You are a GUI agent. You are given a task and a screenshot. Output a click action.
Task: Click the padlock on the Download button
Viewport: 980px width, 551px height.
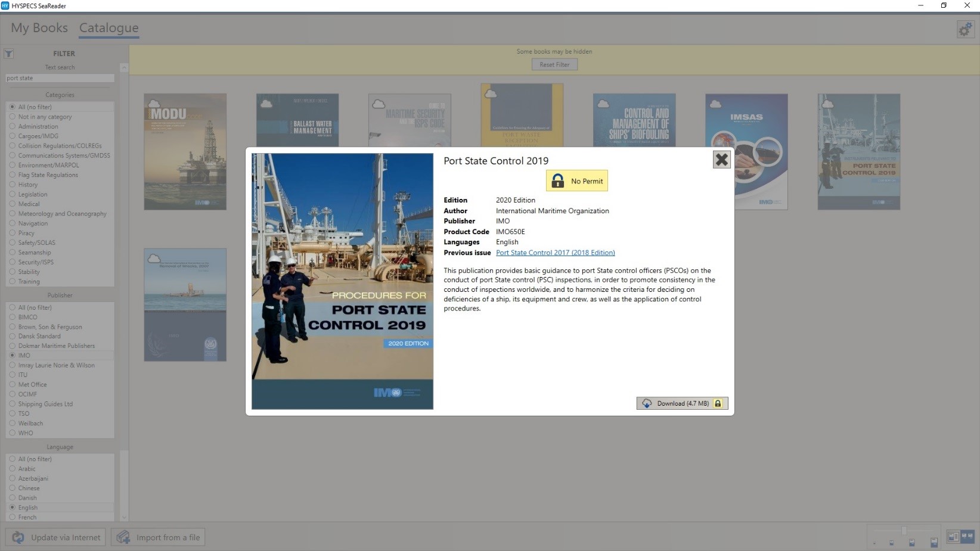[718, 403]
